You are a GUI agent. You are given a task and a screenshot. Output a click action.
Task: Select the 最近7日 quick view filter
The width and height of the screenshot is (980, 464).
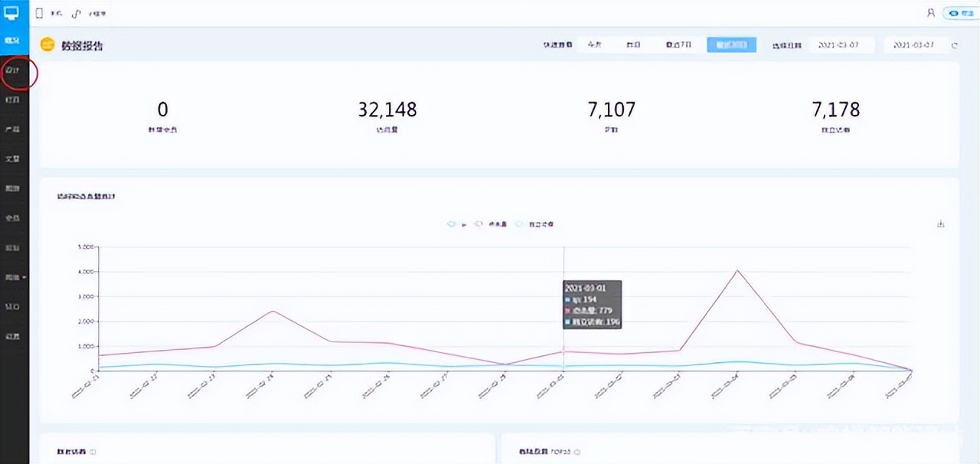678,45
